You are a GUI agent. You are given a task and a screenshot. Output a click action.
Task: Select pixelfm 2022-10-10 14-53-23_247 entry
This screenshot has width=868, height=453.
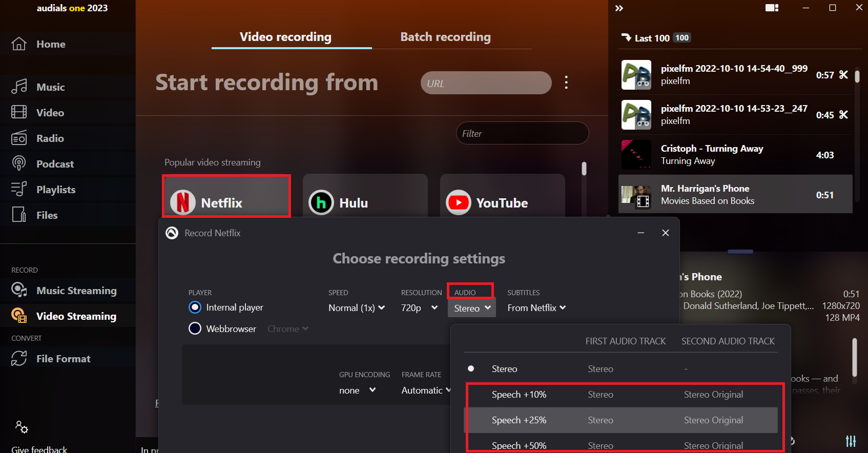[735, 115]
